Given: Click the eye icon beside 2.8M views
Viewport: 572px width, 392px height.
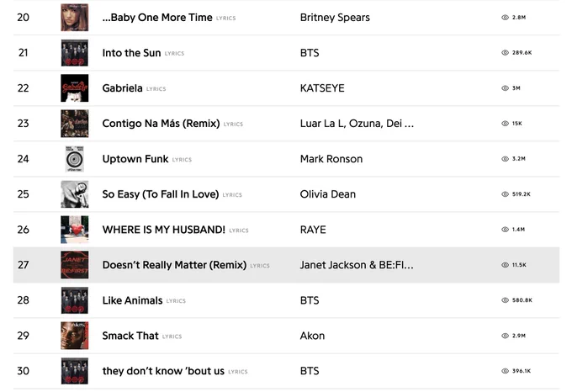Looking at the screenshot, I should click(505, 18).
